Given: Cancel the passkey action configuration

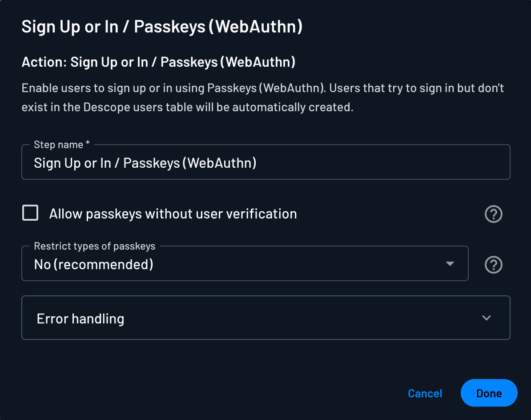Looking at the screenshot, I should point(425,393).
